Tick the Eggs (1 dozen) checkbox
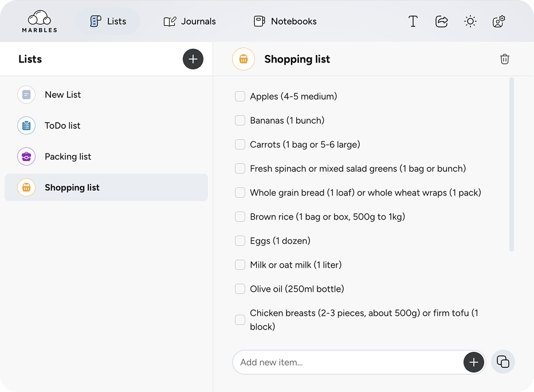The height and width of the screenshot is (392, 534). click(240, 241)
